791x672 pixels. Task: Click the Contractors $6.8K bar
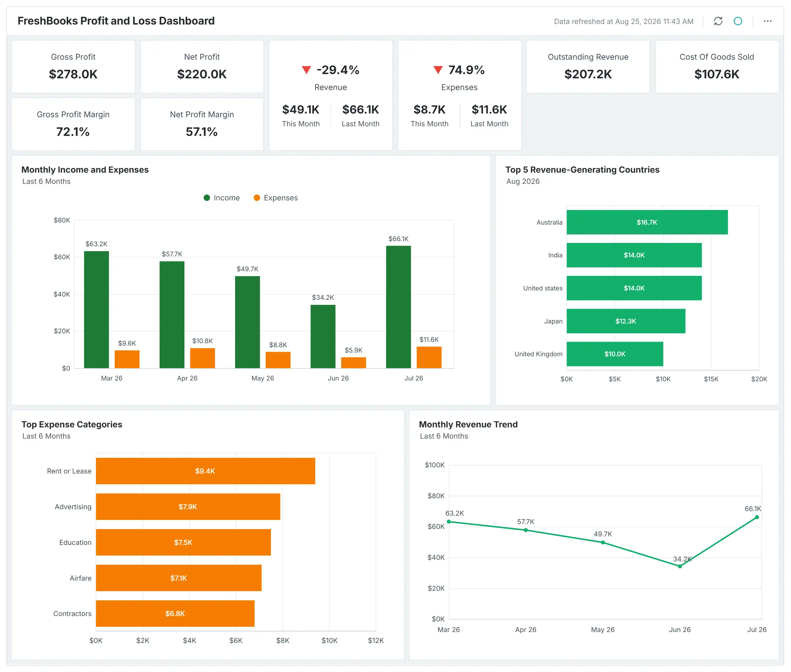(x=175, y=614)
